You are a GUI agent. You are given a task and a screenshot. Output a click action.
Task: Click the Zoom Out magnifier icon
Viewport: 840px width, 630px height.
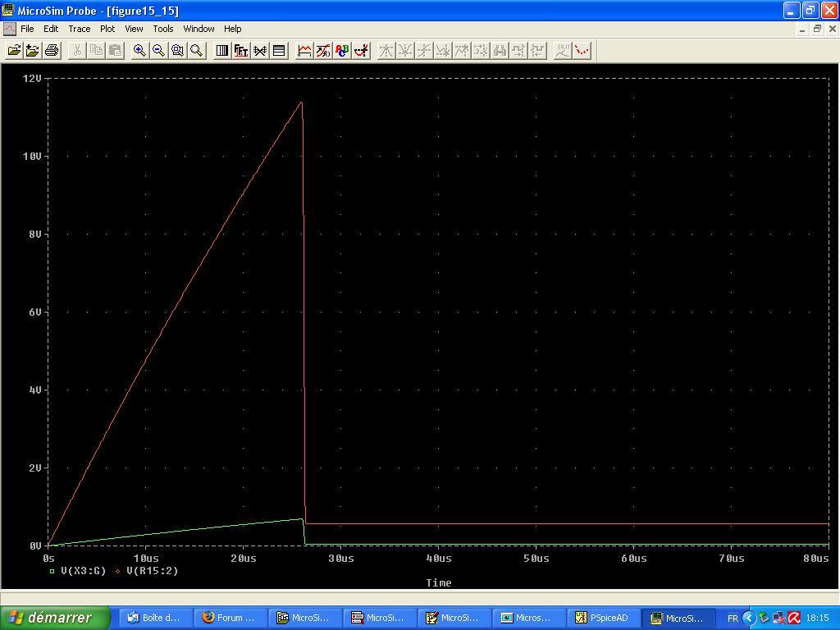point(158,50)
